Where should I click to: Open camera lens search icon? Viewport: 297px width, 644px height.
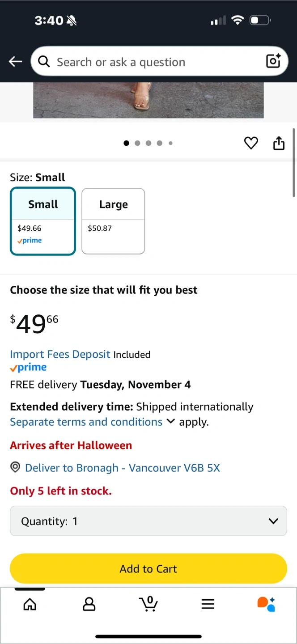(273, 61)
